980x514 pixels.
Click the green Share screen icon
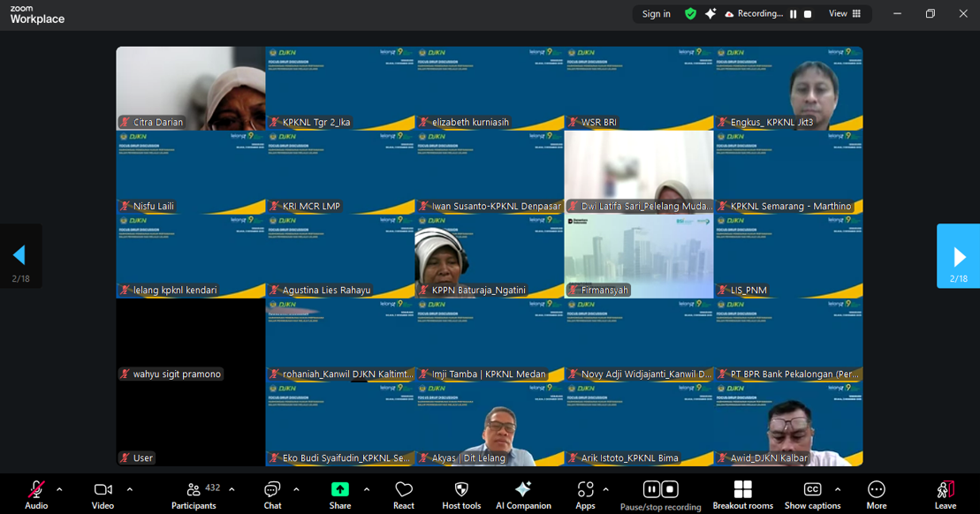tap(339, 490)
